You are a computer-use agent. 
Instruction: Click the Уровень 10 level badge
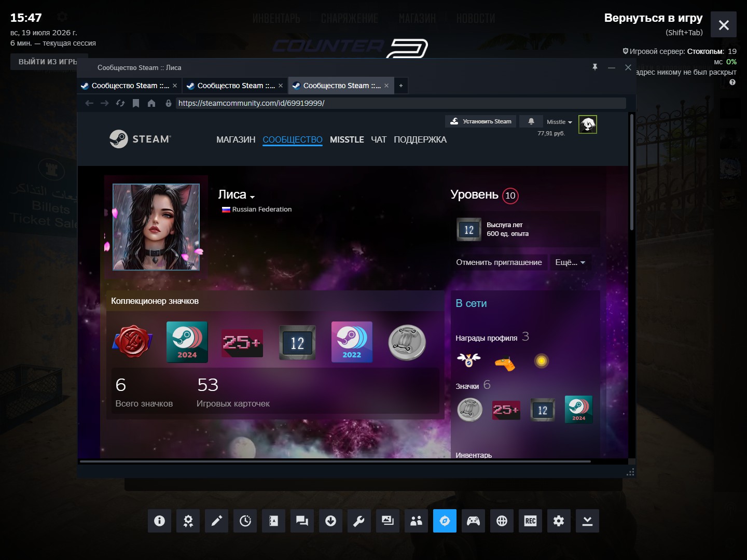click(510, 195)
